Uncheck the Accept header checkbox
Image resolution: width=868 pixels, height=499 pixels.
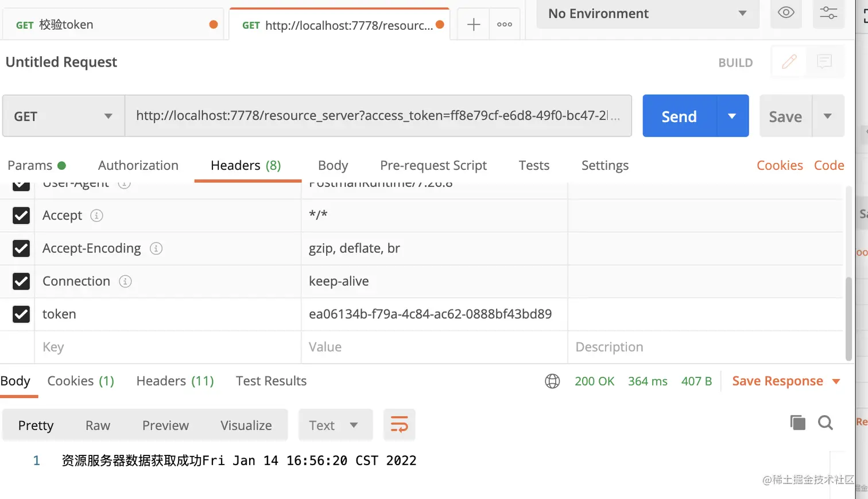pyautogui.click(x=21, y=216)
